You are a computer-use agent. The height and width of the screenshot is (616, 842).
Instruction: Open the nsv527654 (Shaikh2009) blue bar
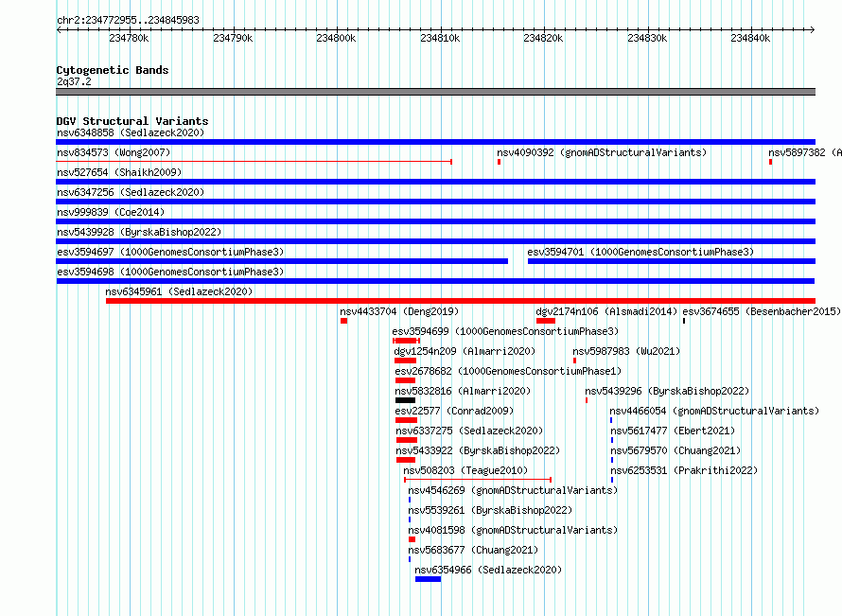[435, 182]
